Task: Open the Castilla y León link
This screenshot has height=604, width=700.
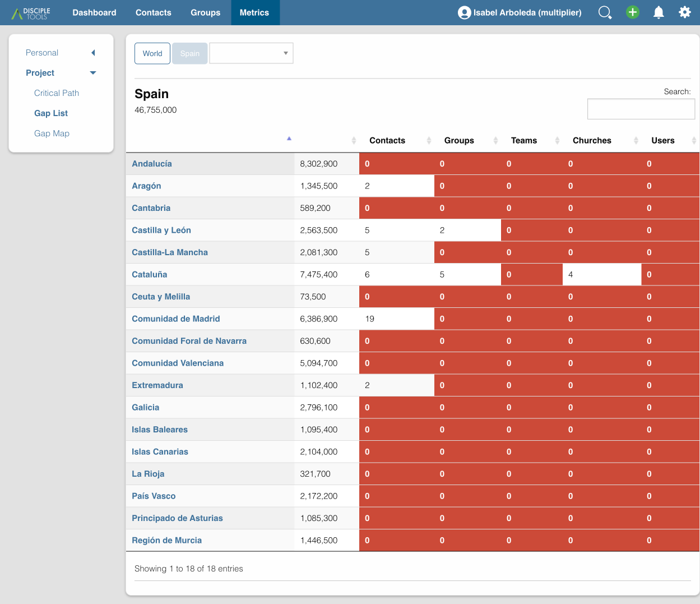Action: click(x=161, y=230)
